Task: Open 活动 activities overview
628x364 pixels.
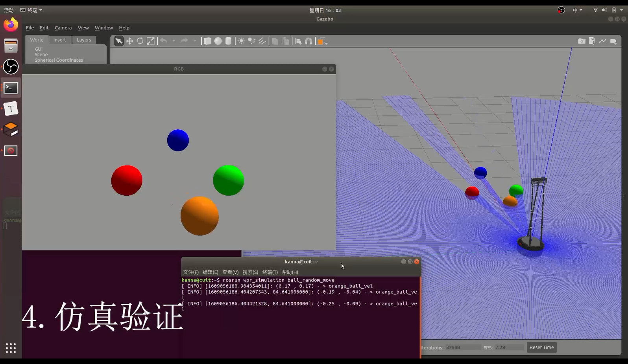Action: [x=9, y=10]
